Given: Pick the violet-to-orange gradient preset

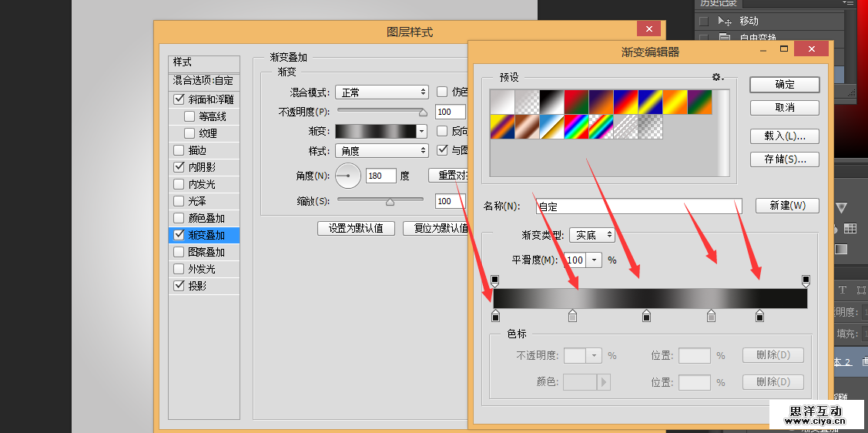Looking at the screenshot, I should pyautogui.click(x=601, y=102).
